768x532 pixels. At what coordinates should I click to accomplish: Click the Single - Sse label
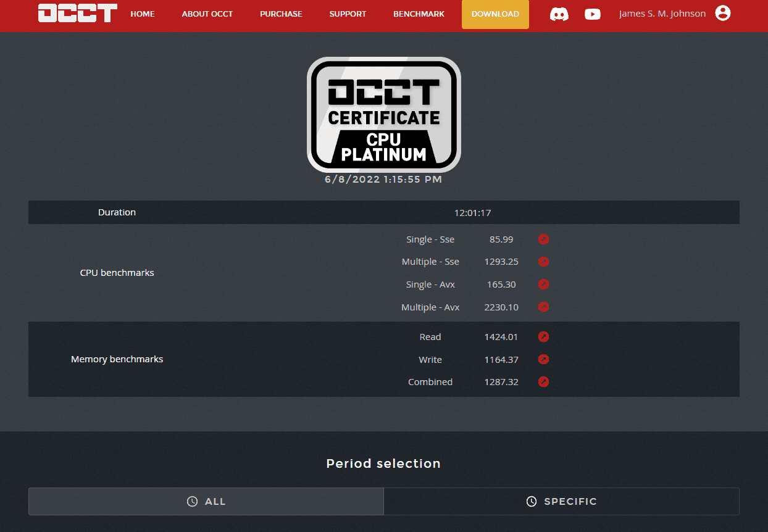click(430, 239)
